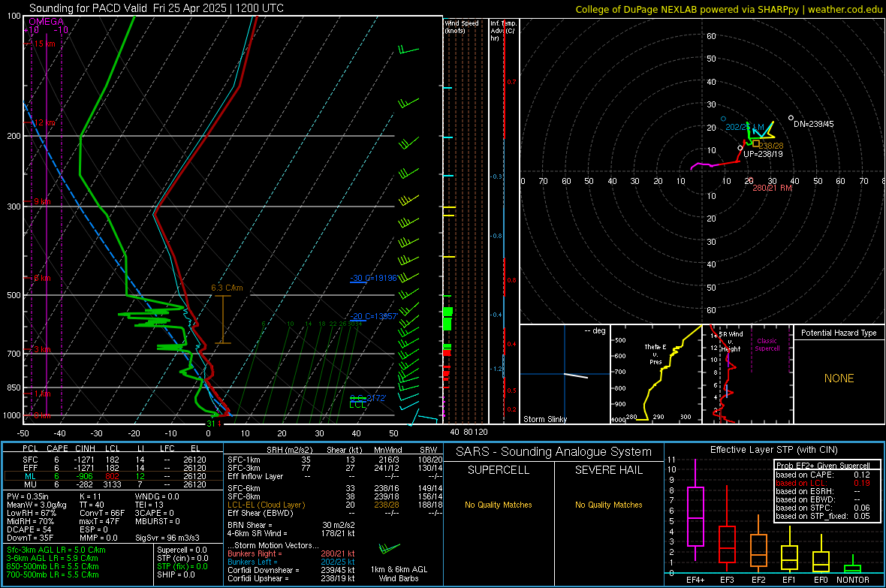
Task: Click the SigSvr = 96 m3/s3 value
Action: click(167, 538)
